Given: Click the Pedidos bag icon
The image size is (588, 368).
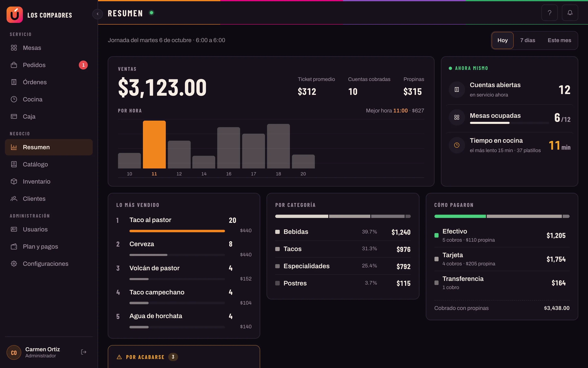Looking at the screenshot, I should 14,65.
